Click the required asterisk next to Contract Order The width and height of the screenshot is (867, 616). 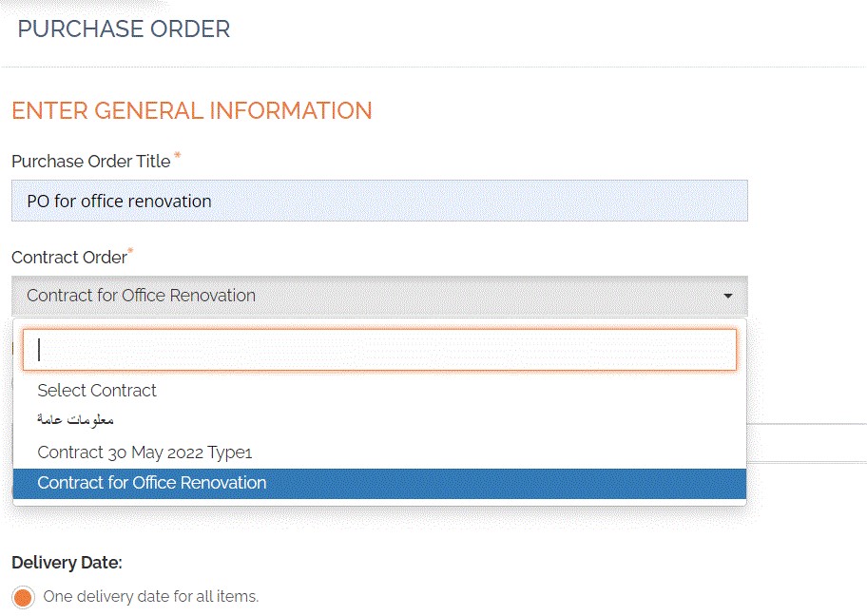pyautogui.click(x=131, y=251)
